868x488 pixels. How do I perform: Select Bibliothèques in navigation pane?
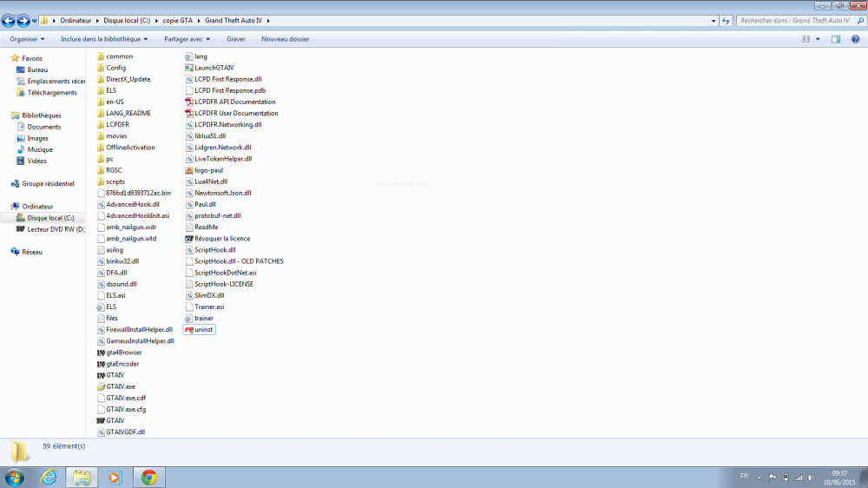pyautogui.click(x=42, y=115)
